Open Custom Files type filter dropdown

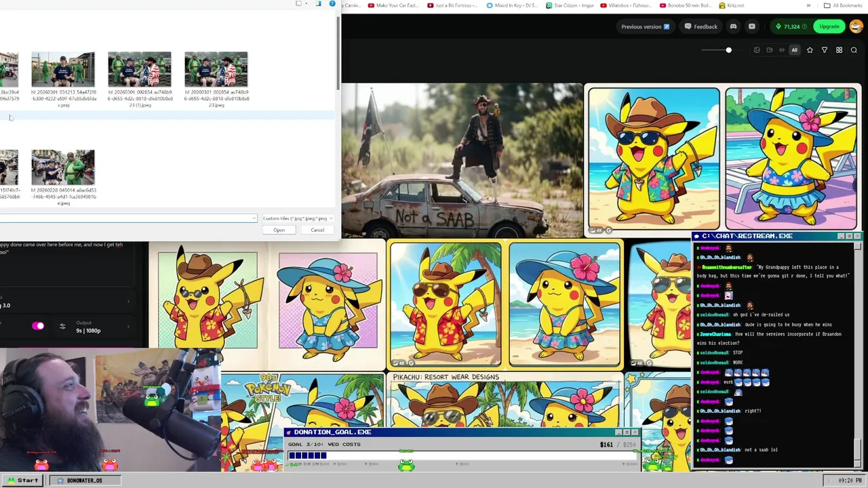(x=298, y=218)
